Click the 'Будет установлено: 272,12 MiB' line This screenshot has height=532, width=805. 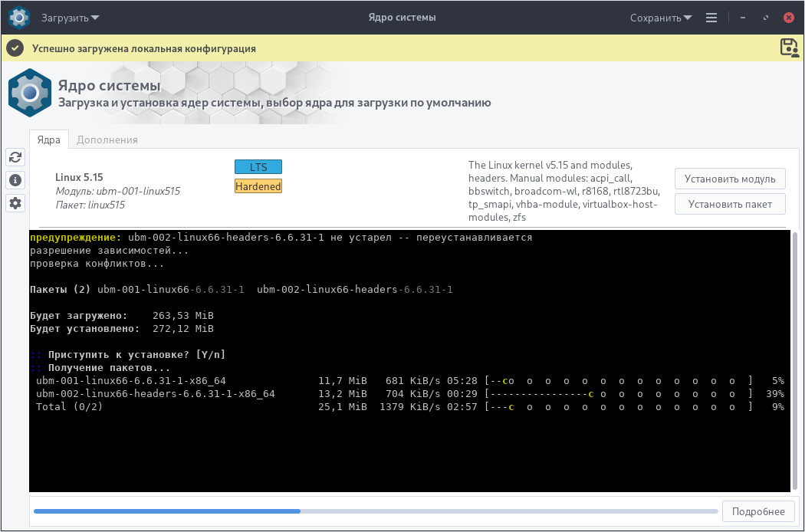[x=122, y=329]
